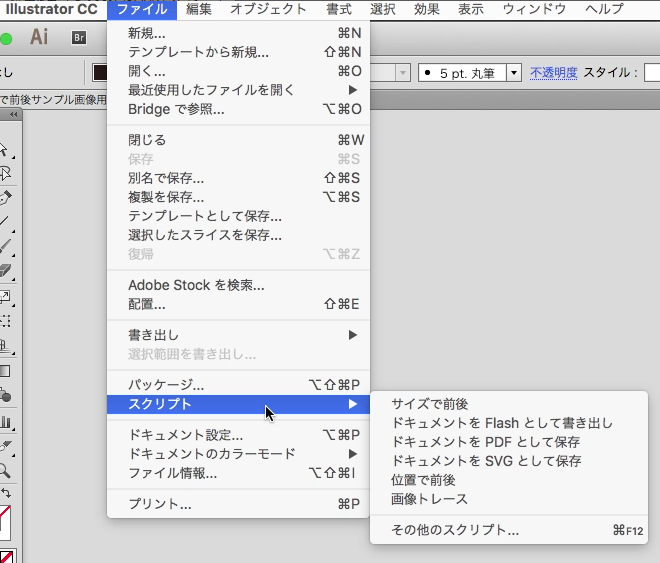Choose テンプレートから新規...

(238, 52)
